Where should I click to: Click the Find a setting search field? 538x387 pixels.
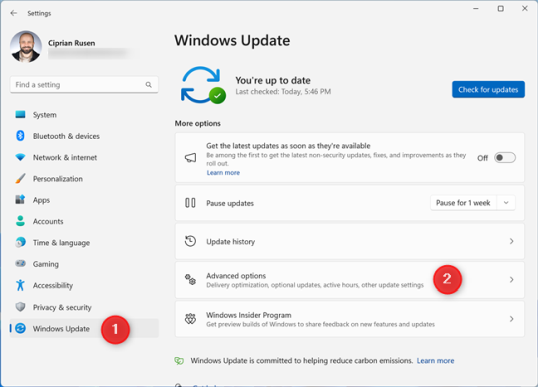pos(84,84)
